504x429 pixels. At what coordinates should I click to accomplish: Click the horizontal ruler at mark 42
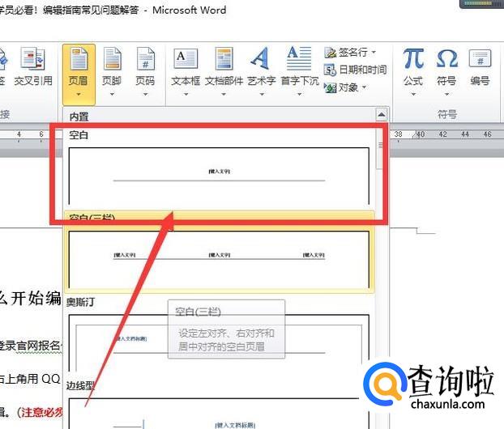tap(442, 134)
